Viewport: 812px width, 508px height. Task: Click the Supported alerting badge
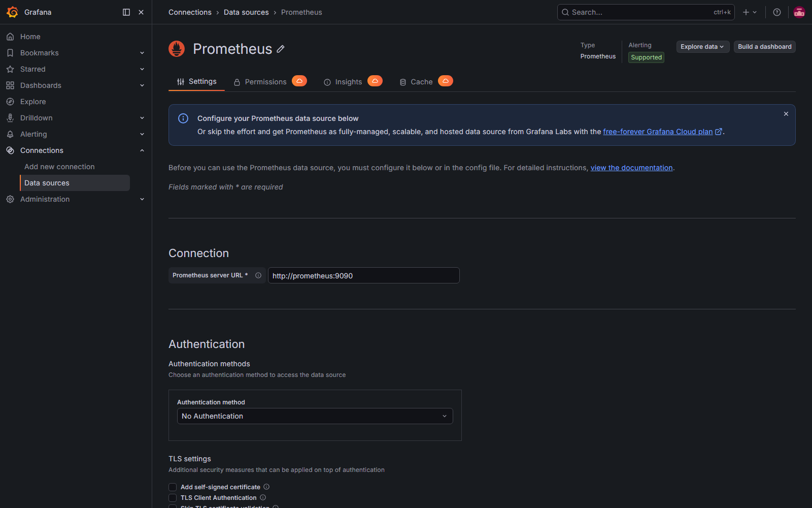pyautogui.click(x=646, y=57)
